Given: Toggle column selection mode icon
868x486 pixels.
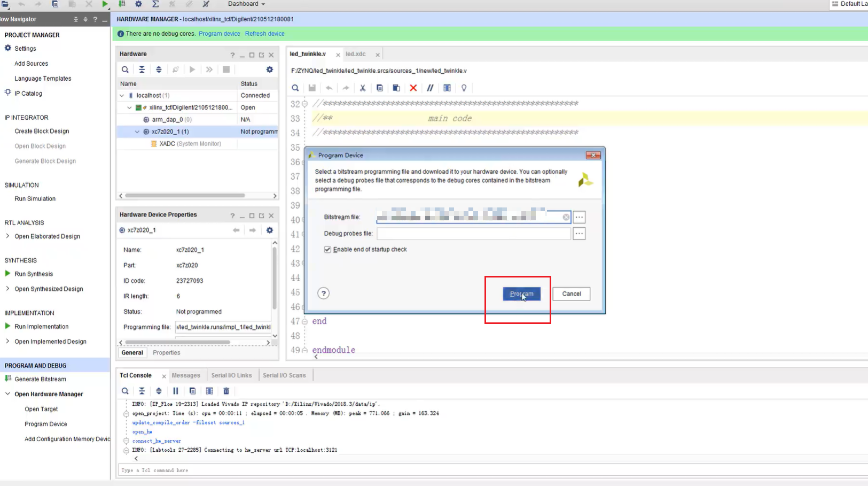Looking at the screenshot, I should click(447, 88).
